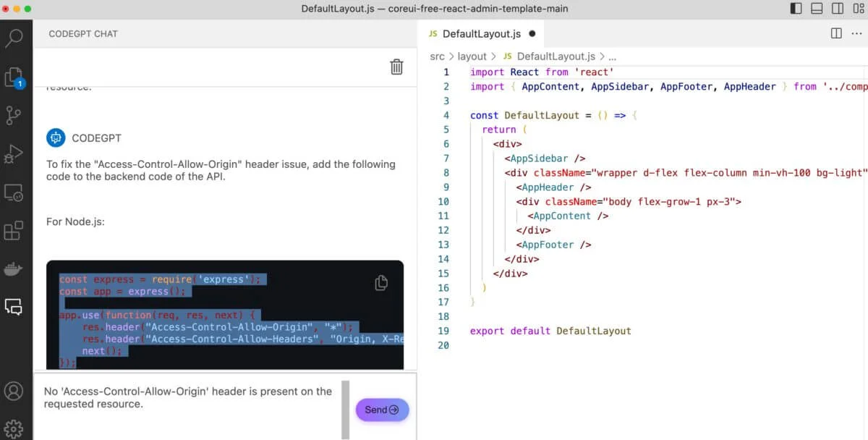
Task: Copy the code snippet using the copy icon
Action: coord(381,283)
